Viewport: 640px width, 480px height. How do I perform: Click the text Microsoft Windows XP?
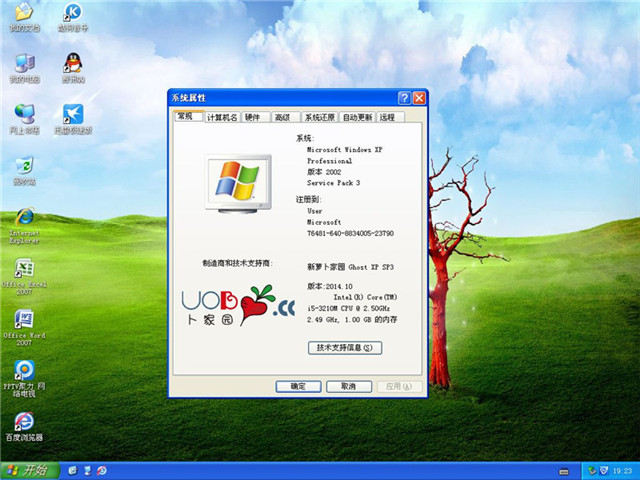point(344,150)
